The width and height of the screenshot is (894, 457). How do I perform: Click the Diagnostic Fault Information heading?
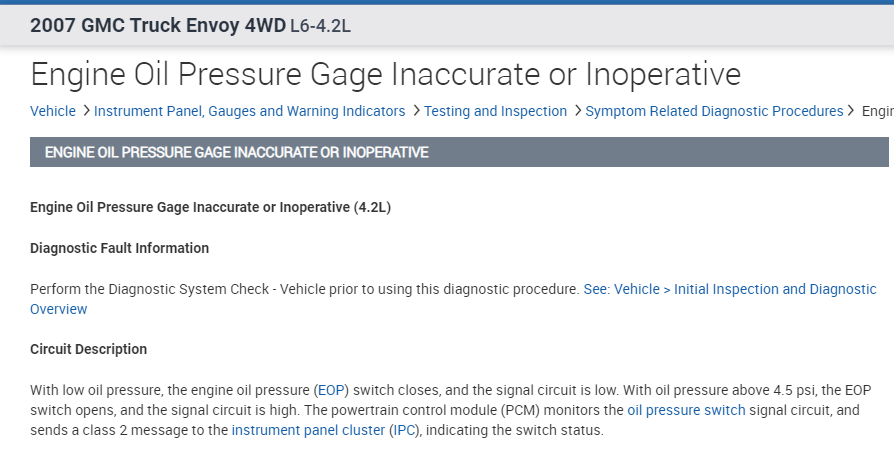click(x=120, y=248)
